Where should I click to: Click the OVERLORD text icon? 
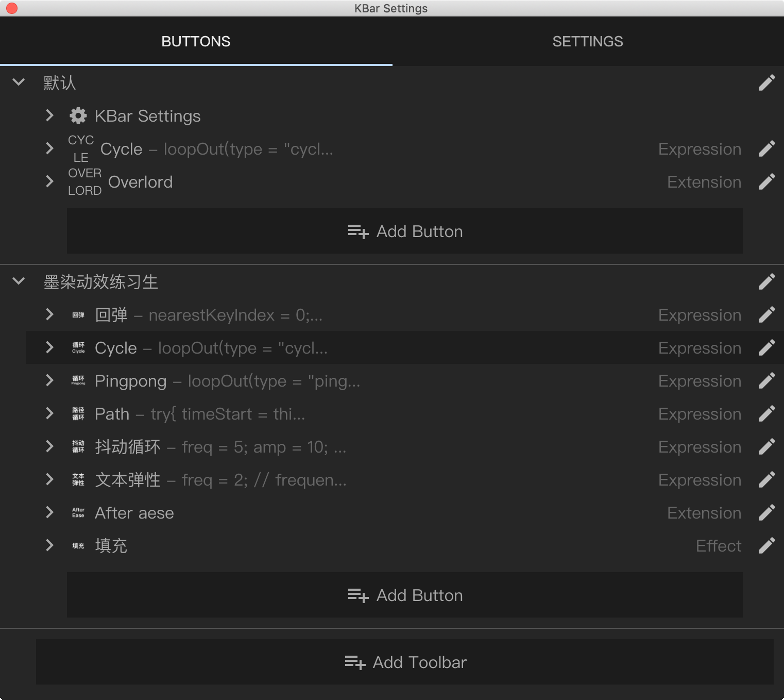pyautogui.click(x=85, y=181)
